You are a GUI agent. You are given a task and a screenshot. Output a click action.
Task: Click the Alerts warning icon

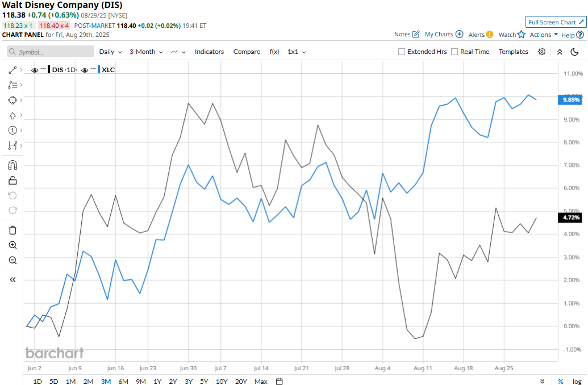pos(490,35)
